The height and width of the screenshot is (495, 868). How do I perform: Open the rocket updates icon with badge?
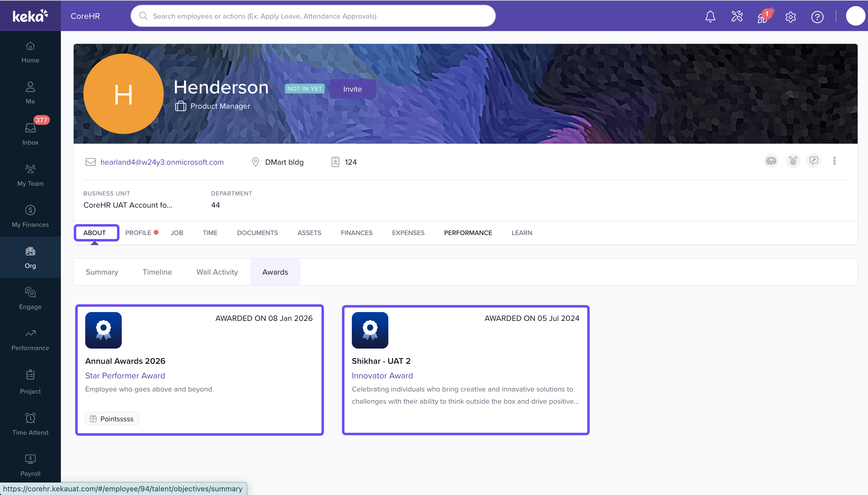point(763,17)
